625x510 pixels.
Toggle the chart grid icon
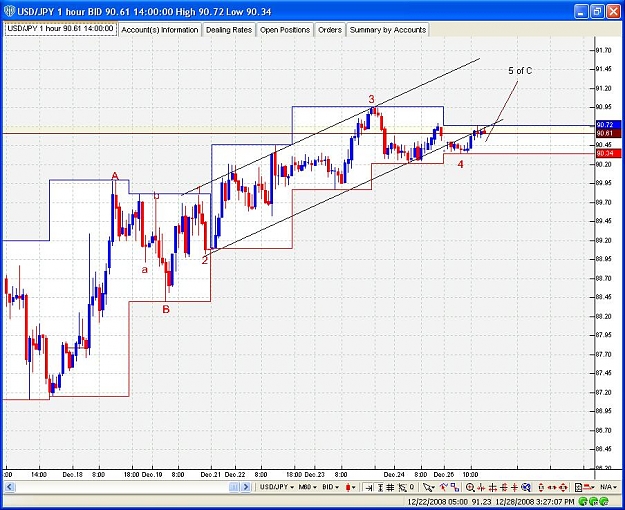390,487
